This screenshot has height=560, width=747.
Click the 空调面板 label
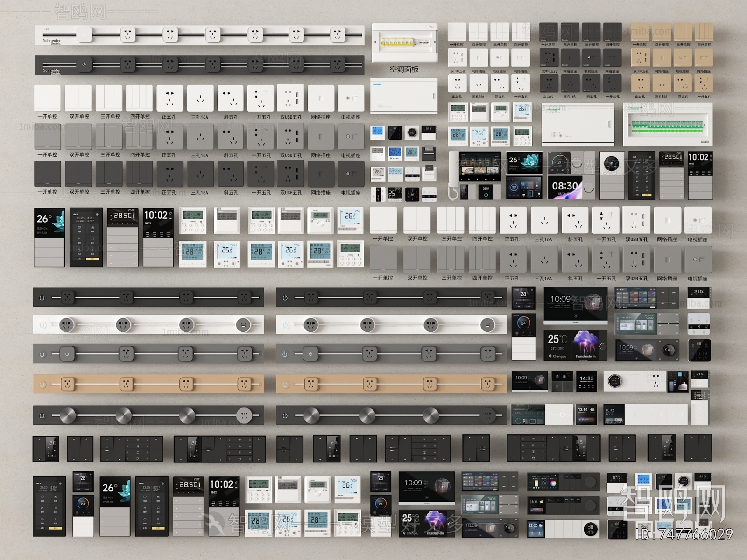tap(404, 70)
